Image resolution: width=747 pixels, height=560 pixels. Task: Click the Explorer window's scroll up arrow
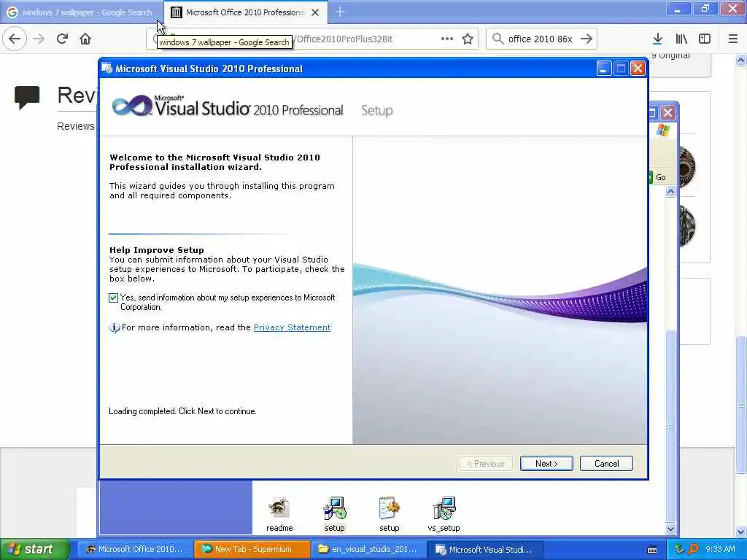(x=670, y=192)
